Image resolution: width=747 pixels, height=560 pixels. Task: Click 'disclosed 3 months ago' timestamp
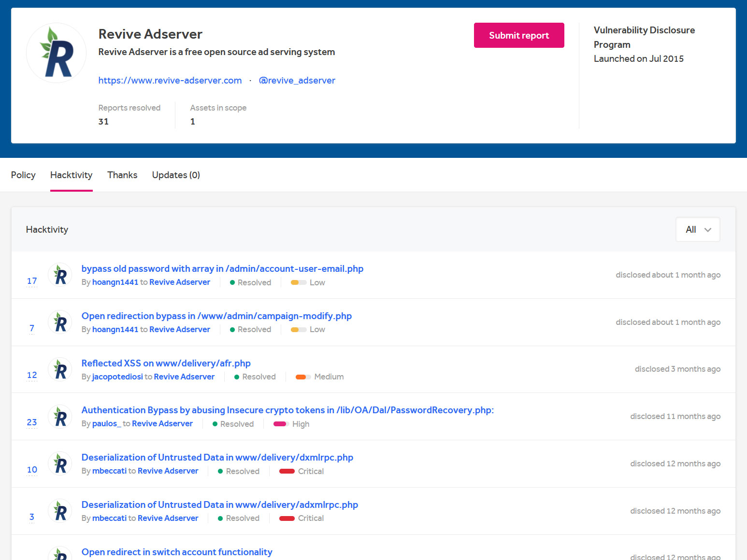click(677, 369)
